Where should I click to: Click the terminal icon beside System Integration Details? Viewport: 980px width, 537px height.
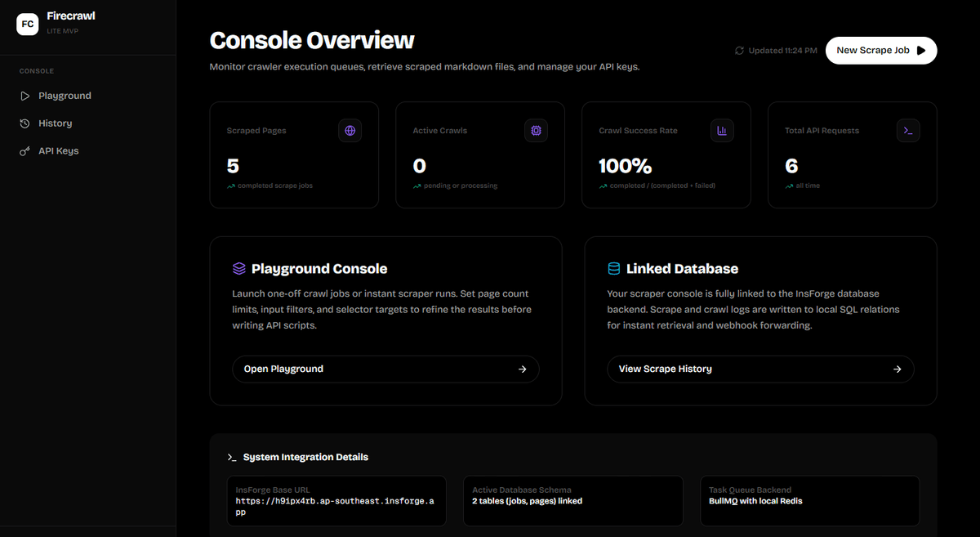tap(232, 458)
